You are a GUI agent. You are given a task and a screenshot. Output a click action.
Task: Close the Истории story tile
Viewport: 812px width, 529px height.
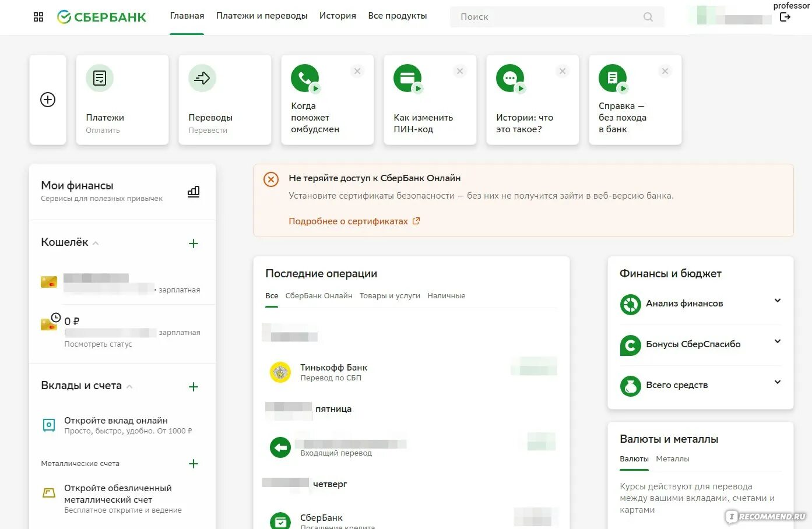[x=563, y=71]
